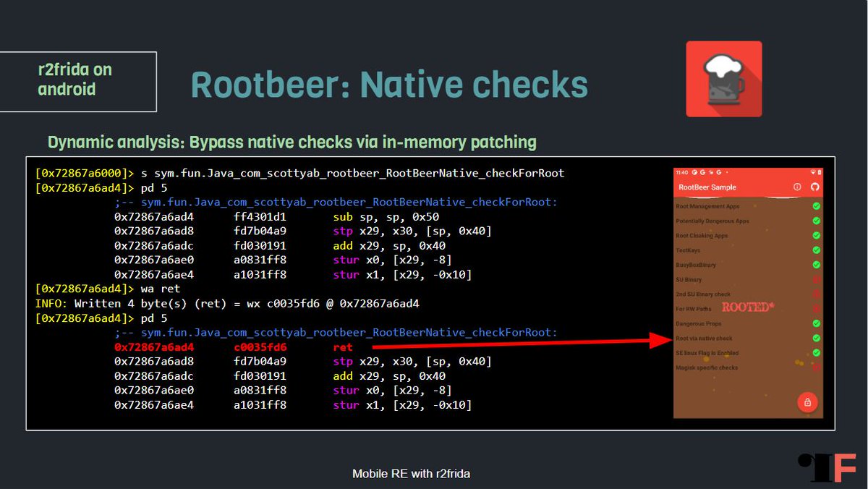The height and width of the screenshot is (489, 868).
Task: Click the 'Rootbeer: Native checks' slide title
Action: pos(389,84)
